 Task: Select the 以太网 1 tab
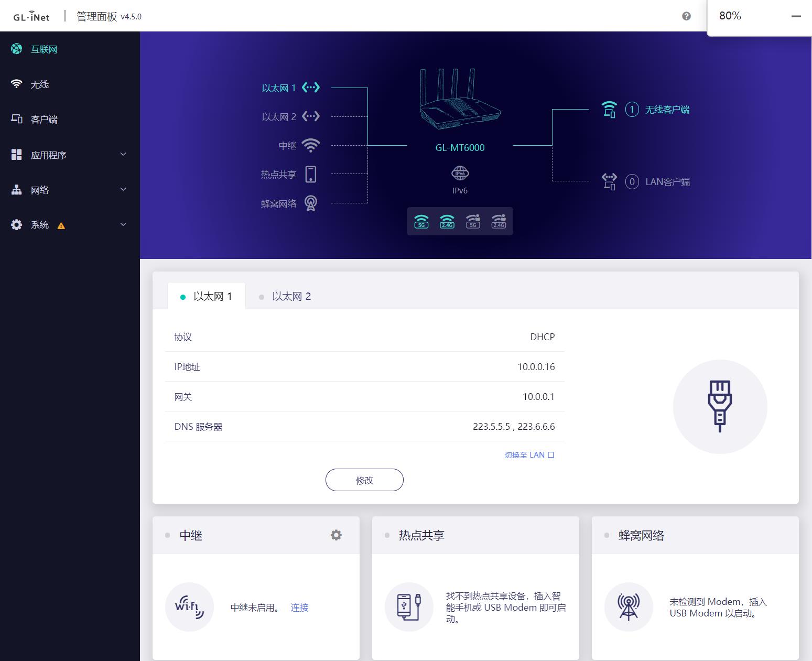click(211, 296)
